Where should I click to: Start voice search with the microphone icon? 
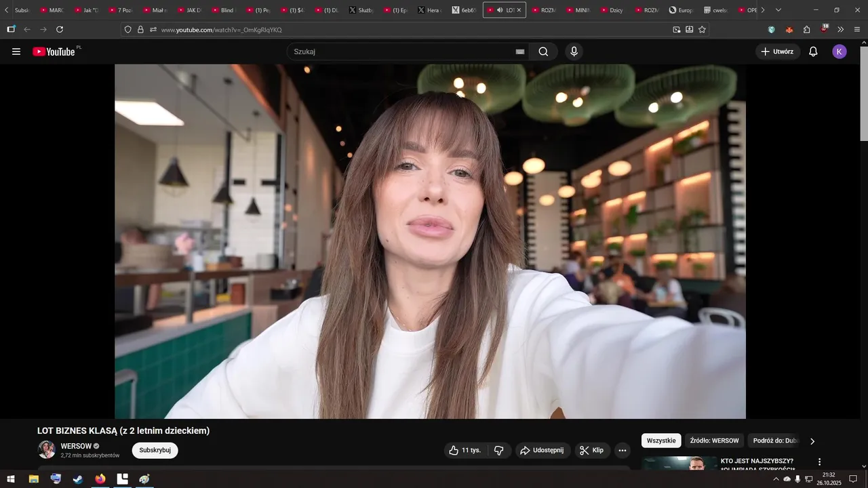(574, 52)
